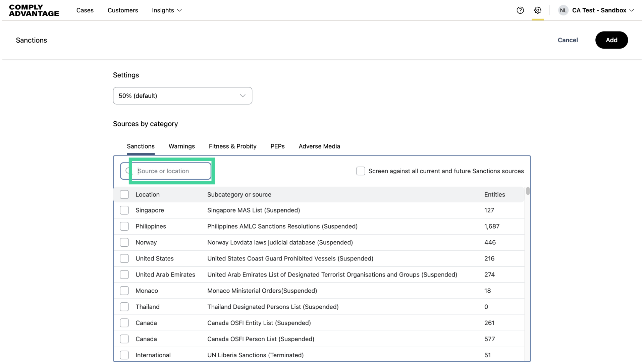Click the NL user avatar
This screenshot has height=362, width=644.
(x=563, y=10)
